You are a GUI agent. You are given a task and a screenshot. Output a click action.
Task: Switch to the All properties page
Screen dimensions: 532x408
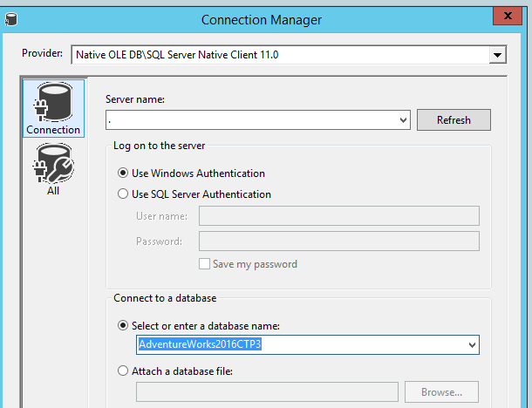53,169
